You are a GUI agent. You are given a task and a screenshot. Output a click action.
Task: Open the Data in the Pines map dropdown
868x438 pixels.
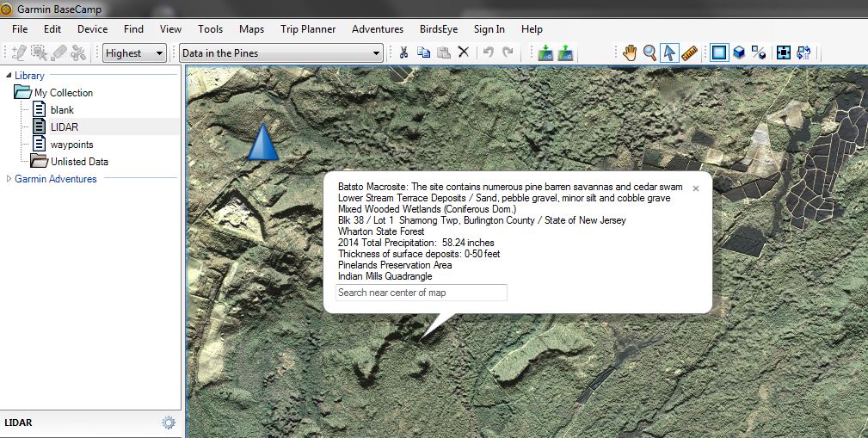(281, 53)
